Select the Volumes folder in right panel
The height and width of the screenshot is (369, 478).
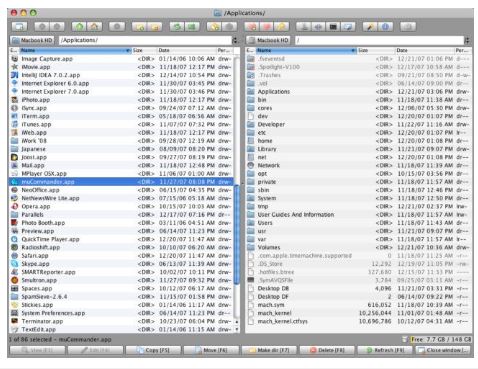coord(359,247)
